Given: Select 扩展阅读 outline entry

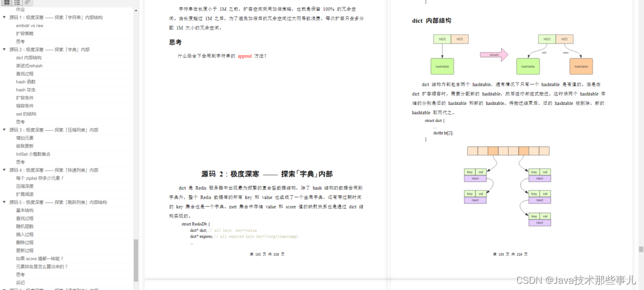Looking at the screenshot, I should coord(24,195).
